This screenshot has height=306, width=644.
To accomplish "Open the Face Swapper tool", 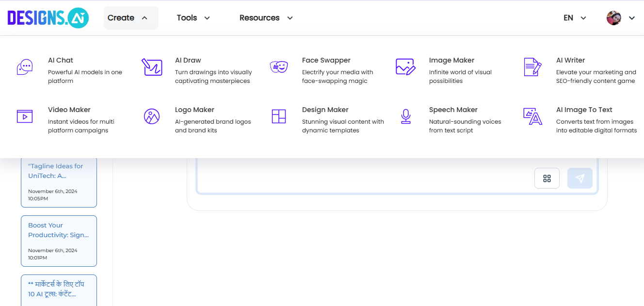I will (x=326, y=60).
